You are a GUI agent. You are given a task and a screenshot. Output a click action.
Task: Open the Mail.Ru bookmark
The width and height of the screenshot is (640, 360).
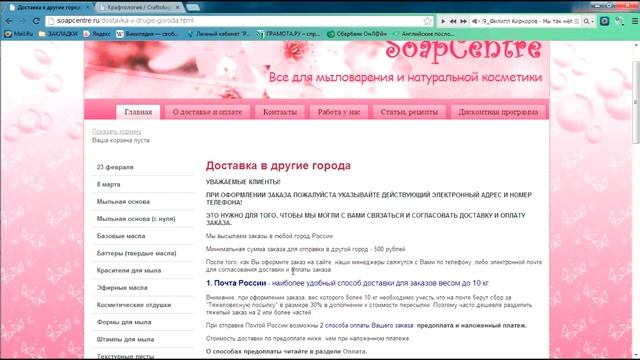[x=19, y=34]
